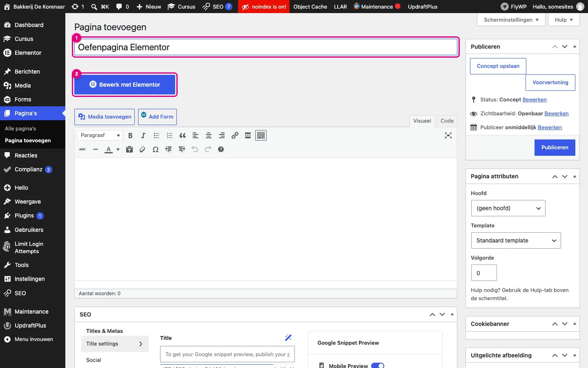The height and width of the screenshot is (368, 588).
Task: Open UpdraftPlus in the admin bar
Action: pos(423,7)
